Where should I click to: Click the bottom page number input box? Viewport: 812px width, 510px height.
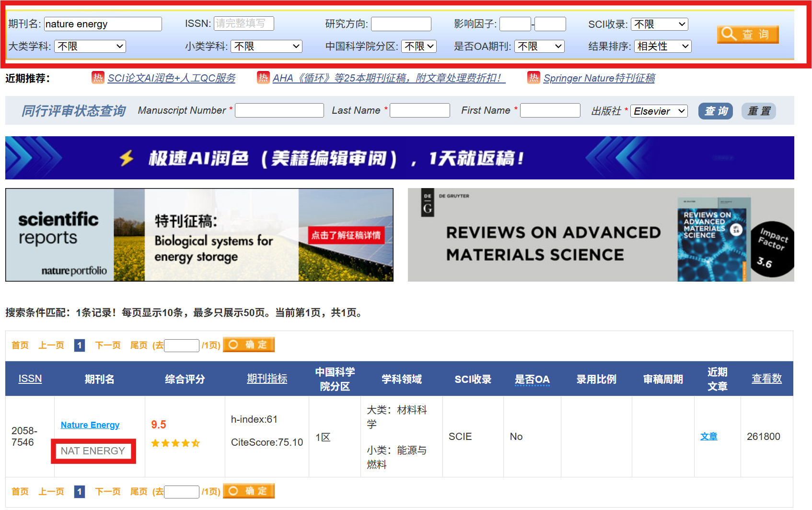click(x=182, y=492)
